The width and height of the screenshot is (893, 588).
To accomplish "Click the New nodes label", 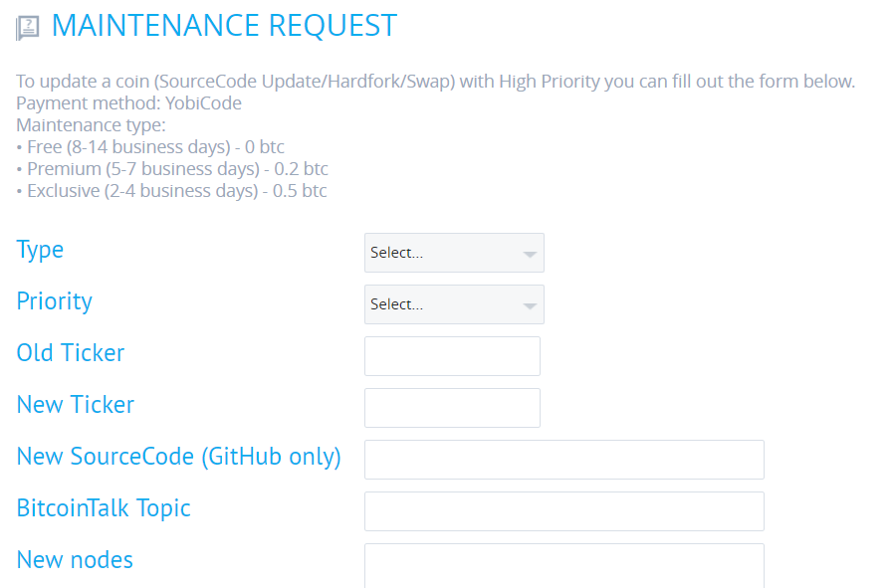I will point(75,560).
